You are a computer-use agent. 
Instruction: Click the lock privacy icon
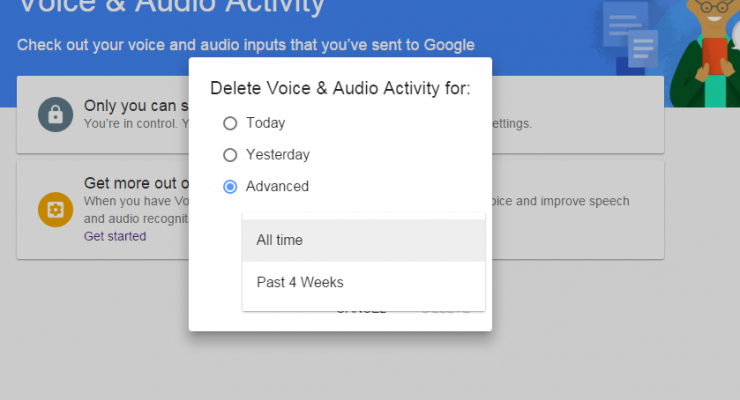coord(54,114)
